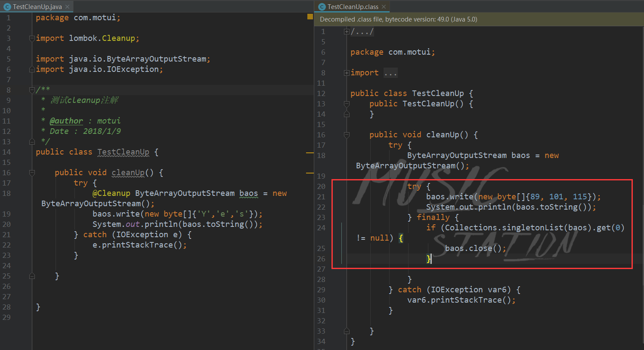
Task: Click the fold end marker at line 25 in TestCleanUp.java
Action: click(32, 276)
